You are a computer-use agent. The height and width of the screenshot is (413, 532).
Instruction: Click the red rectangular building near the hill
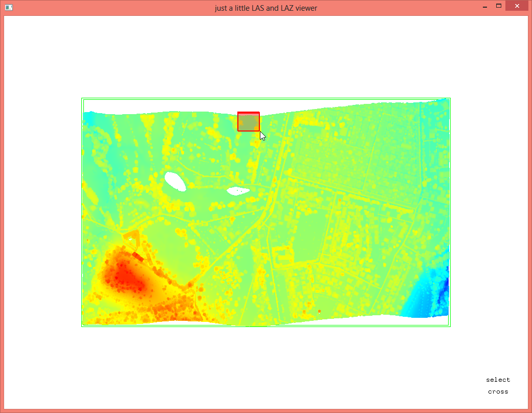pyautogui.click(x=138, y=256)
